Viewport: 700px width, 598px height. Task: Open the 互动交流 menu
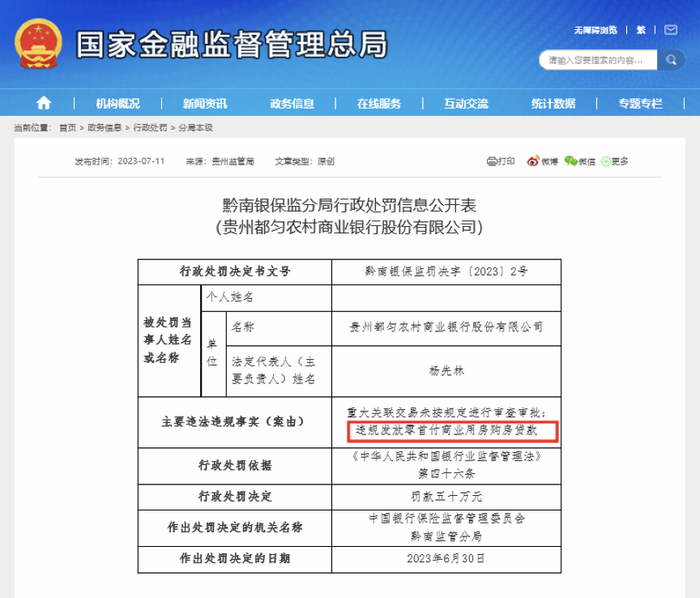pyautogui.click(x=466, y=104)
